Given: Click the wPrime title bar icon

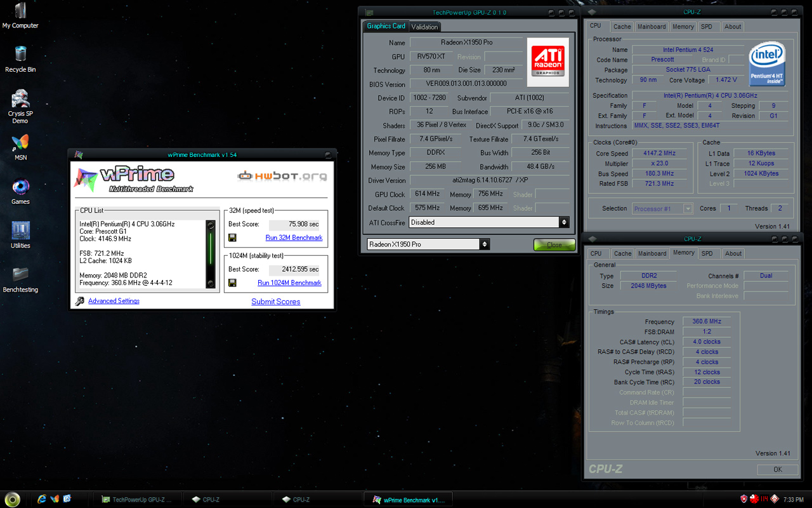Looking at the screenshot, I should click(78, 154).
